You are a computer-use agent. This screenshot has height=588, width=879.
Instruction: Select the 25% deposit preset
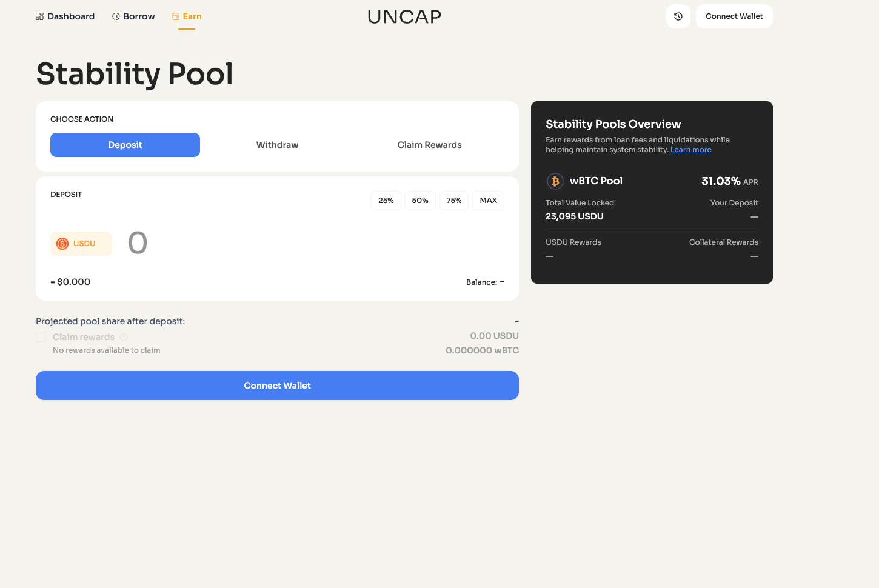tap(386, 200)
